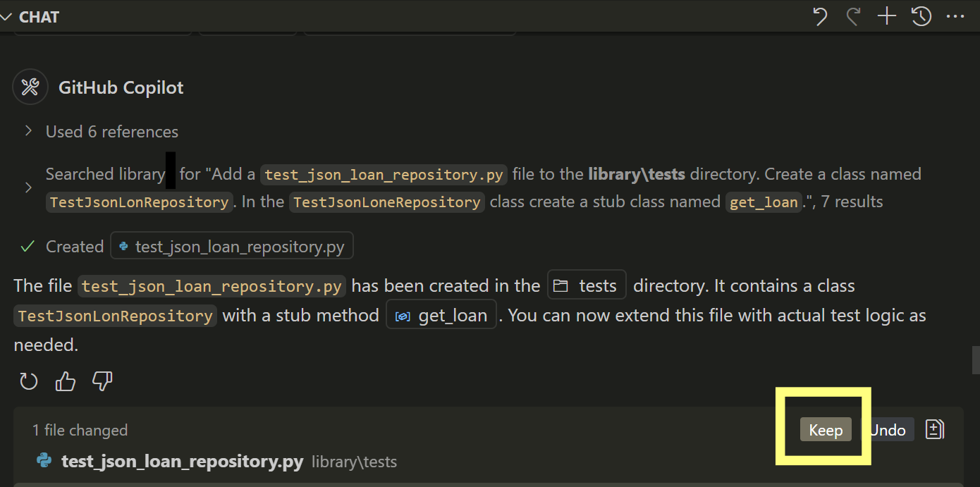980x487 pixels.
Task: Click the chat vertical scrollbar thumb
Action: (976, 359)
